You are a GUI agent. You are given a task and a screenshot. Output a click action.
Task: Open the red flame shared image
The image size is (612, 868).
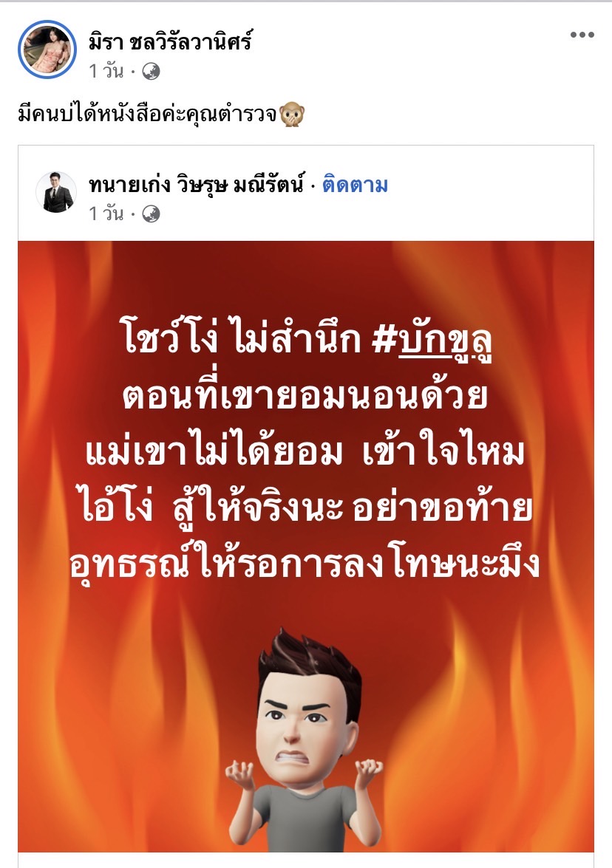(306, 547)
